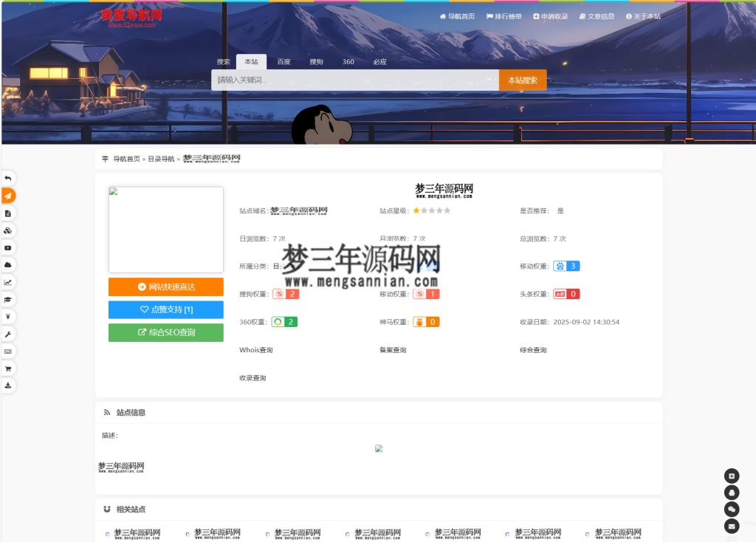Open the WeChat icon in floating sidebar
Image resolution: width=756 pixels, height=542 pixels.
coord(731,509)
